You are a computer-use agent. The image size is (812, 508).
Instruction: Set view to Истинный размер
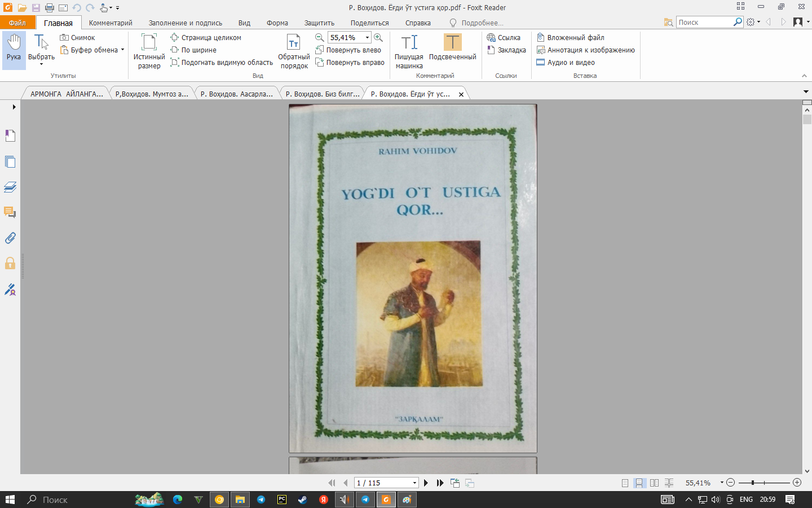[x=149, y=51]
